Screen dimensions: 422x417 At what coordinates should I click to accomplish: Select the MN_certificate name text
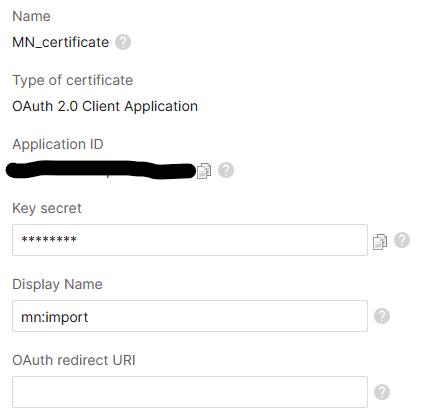pyautogui.click(x=61, y=42)
